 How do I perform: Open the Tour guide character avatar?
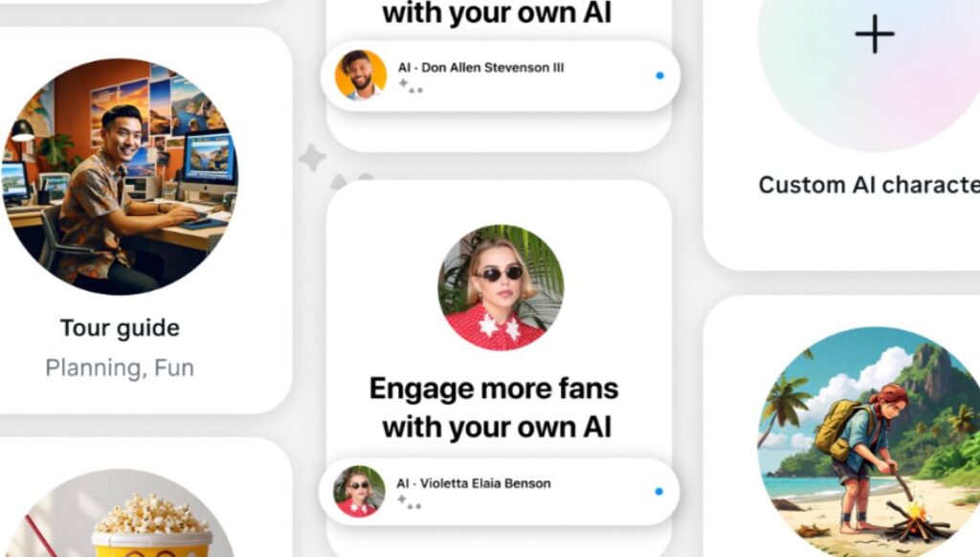[x=120, y=176]
